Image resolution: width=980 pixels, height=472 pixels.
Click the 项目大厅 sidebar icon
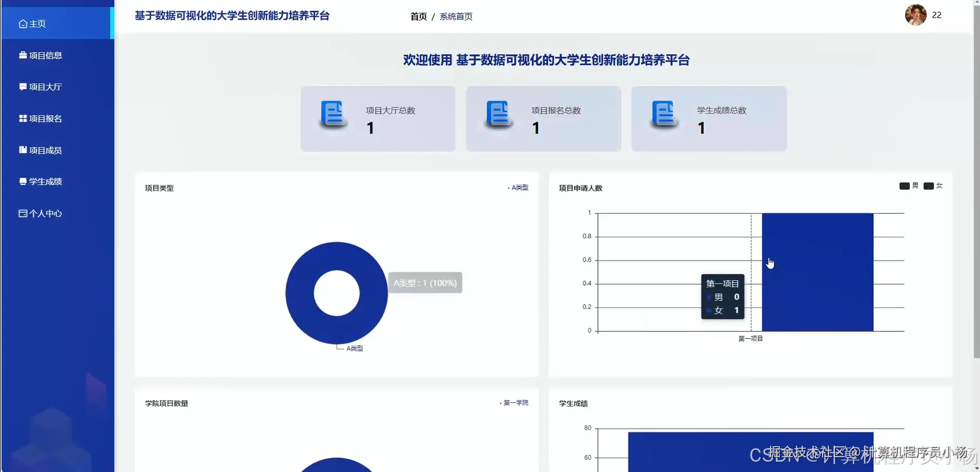22,87
